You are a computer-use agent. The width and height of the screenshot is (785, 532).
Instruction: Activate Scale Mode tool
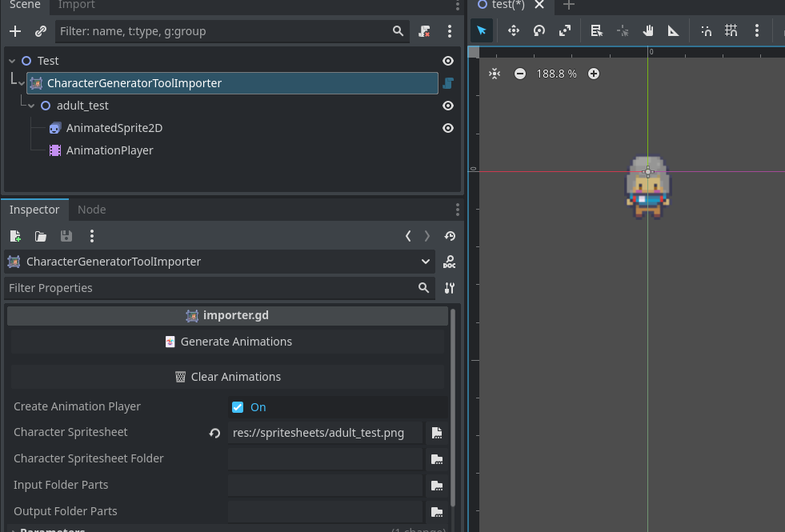[x=565, y=30]
